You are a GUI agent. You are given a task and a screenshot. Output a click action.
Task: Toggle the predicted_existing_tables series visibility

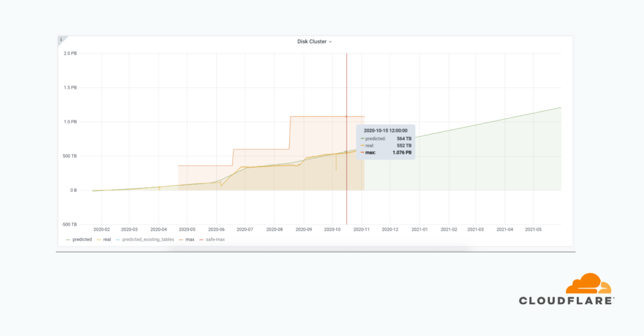pyautogui.click(x=148, y=240)
